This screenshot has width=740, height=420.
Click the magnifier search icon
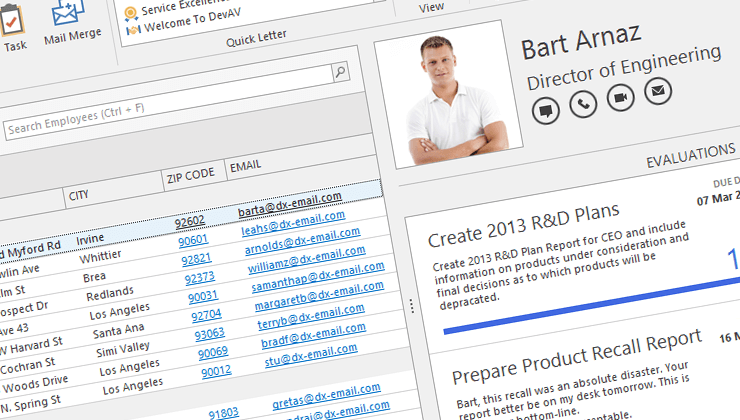click(x=340, y=71)
